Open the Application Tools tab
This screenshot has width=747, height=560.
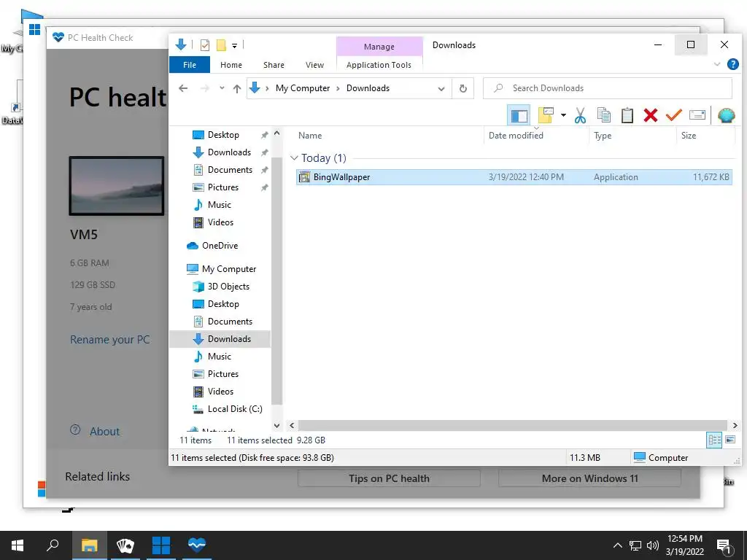coord(379,65)
